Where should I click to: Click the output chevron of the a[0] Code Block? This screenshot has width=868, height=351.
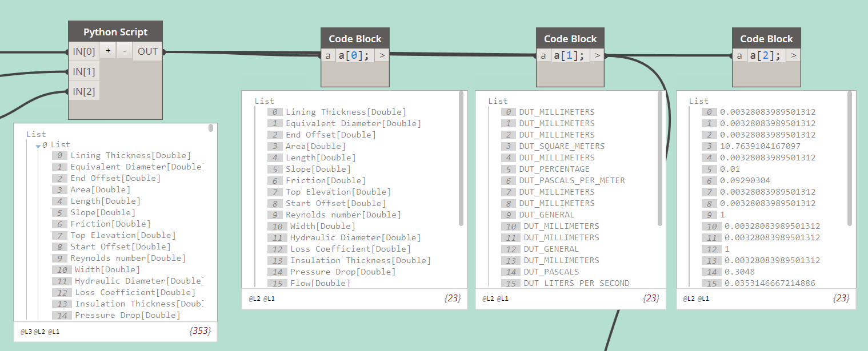(x=381, y=55)
